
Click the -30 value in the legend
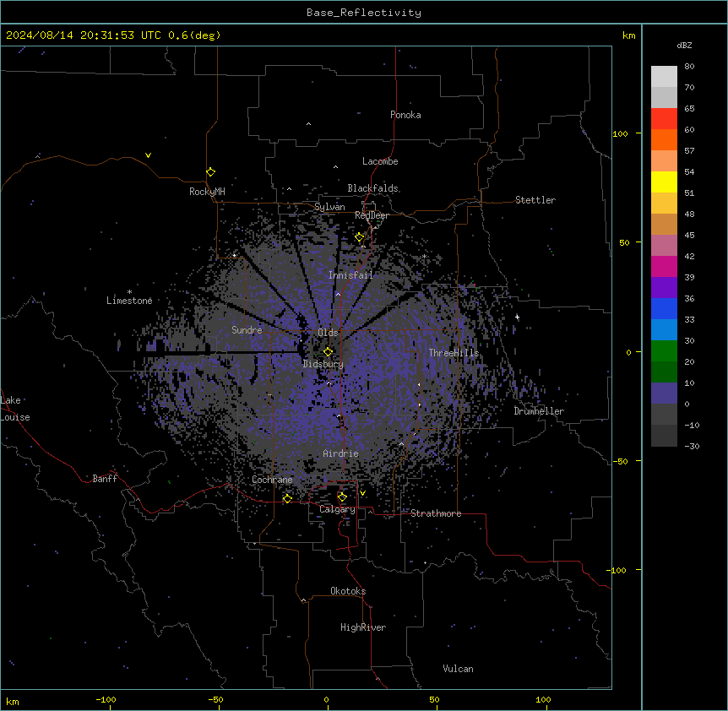point(692,447)
